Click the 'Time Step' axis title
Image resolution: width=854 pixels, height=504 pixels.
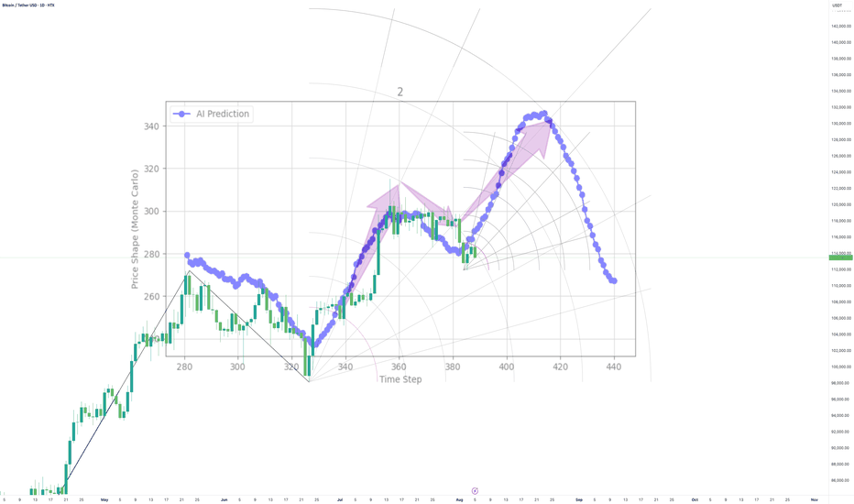[400, 379]
